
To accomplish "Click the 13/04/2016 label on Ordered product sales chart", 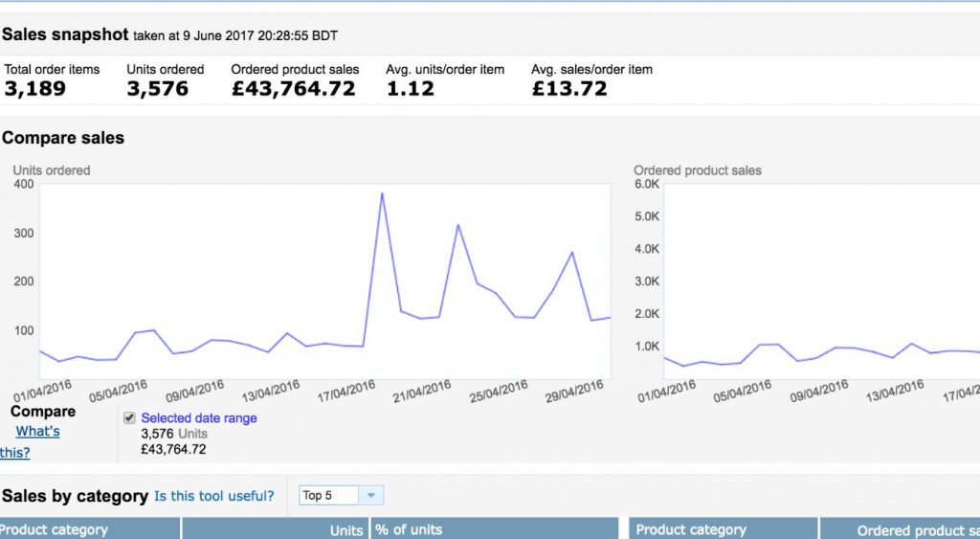I will pos(895,392).
